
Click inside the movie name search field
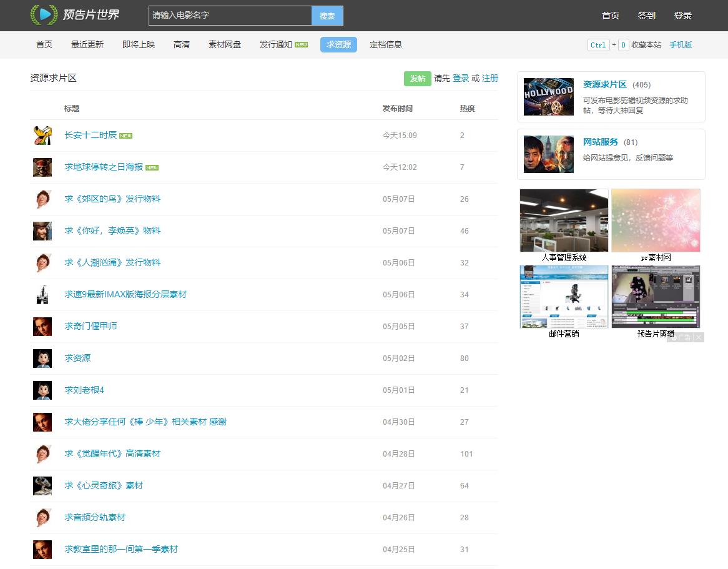pyautogui.click(x=230, y=16)
